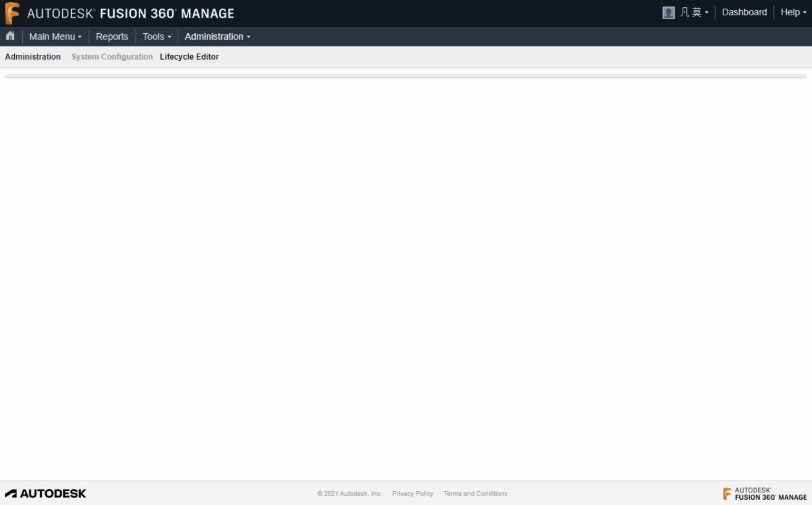Go to the Dashboard
812x505 pixels.
(x=744, y=12)
